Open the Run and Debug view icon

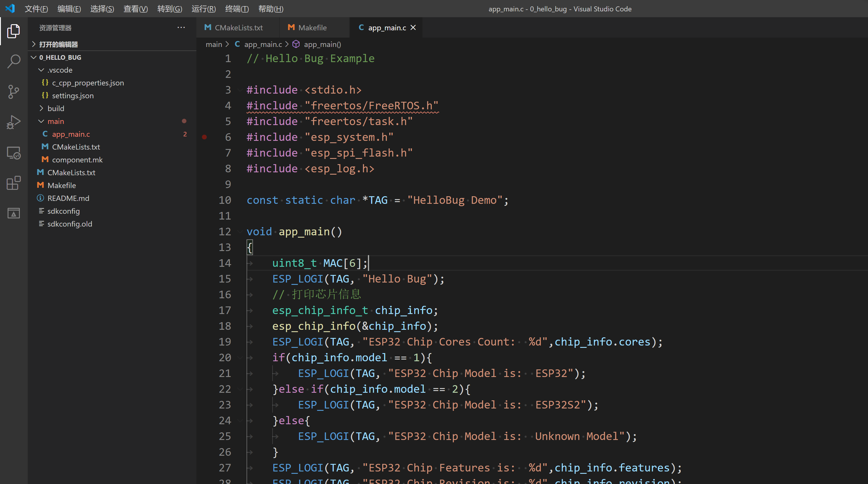13,122
